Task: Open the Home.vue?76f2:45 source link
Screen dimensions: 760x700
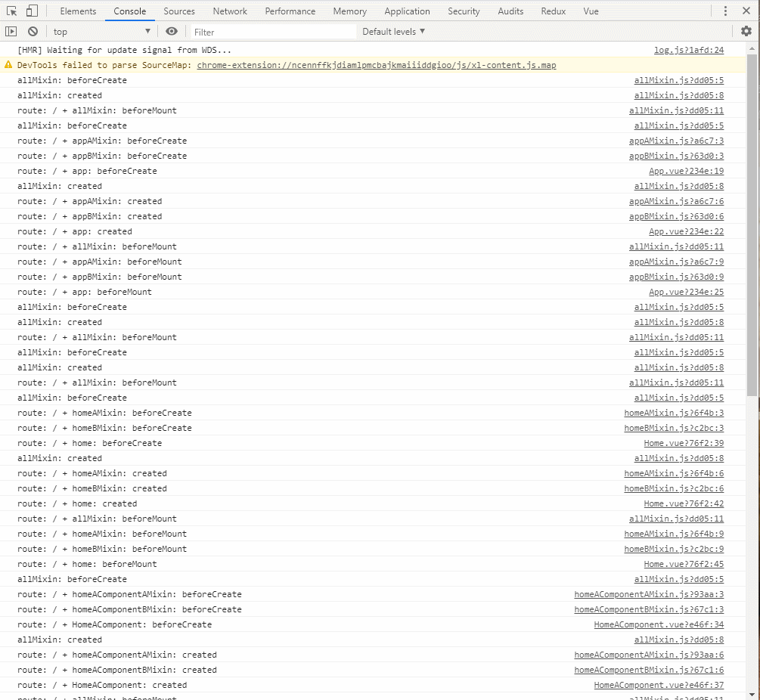Action: coord(684,564)
